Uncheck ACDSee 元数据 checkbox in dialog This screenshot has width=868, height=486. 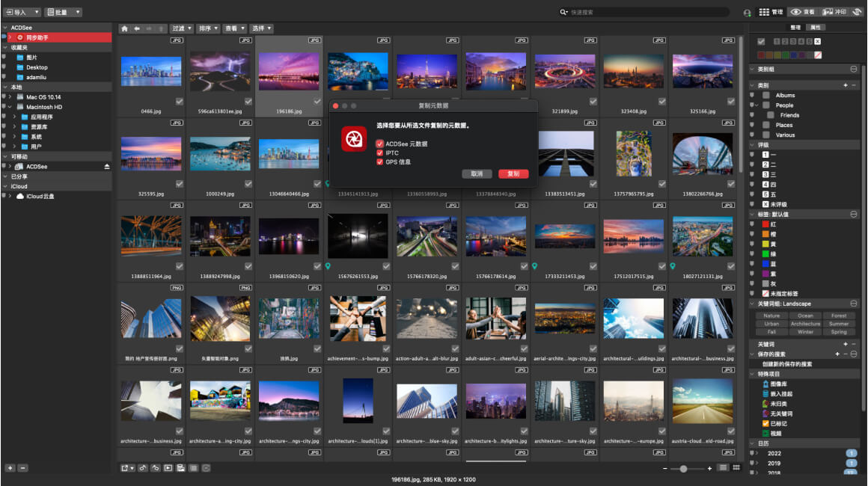(380, 144)
